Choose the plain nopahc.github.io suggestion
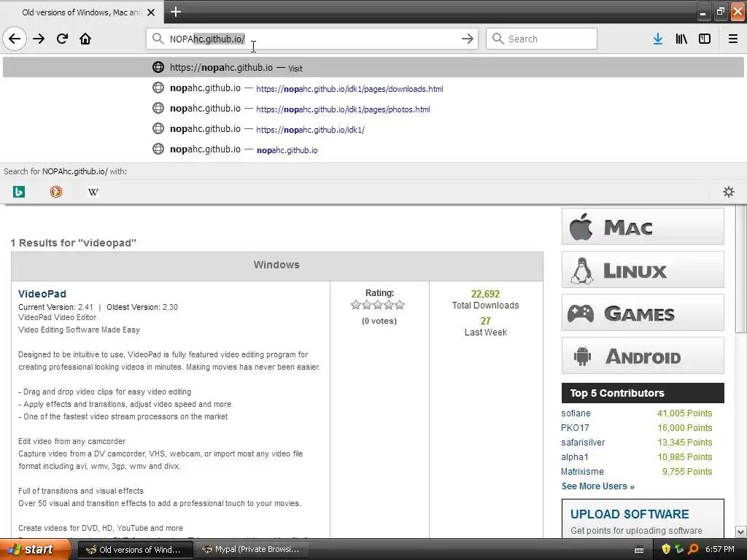 point(373,149)
